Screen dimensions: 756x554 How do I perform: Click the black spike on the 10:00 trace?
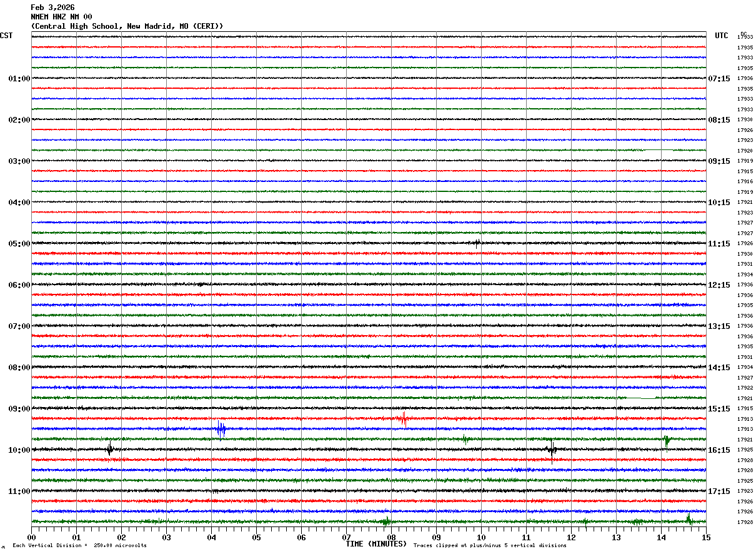coord(110,449)
